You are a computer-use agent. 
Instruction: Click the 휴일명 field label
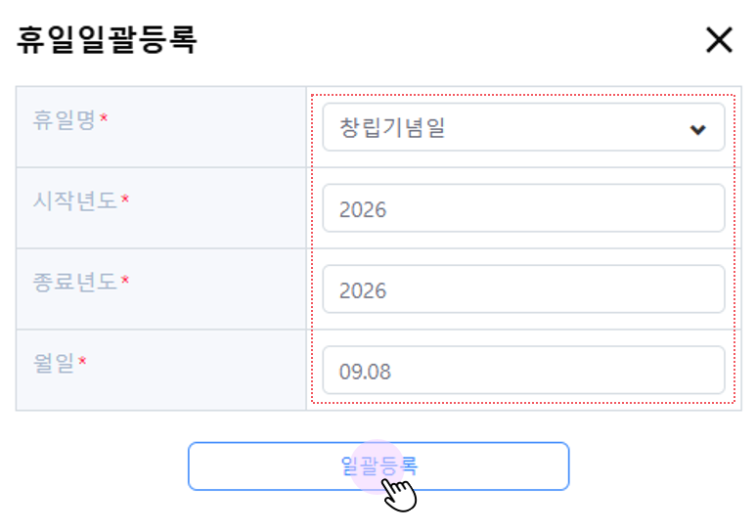click(x=66, y=118)
